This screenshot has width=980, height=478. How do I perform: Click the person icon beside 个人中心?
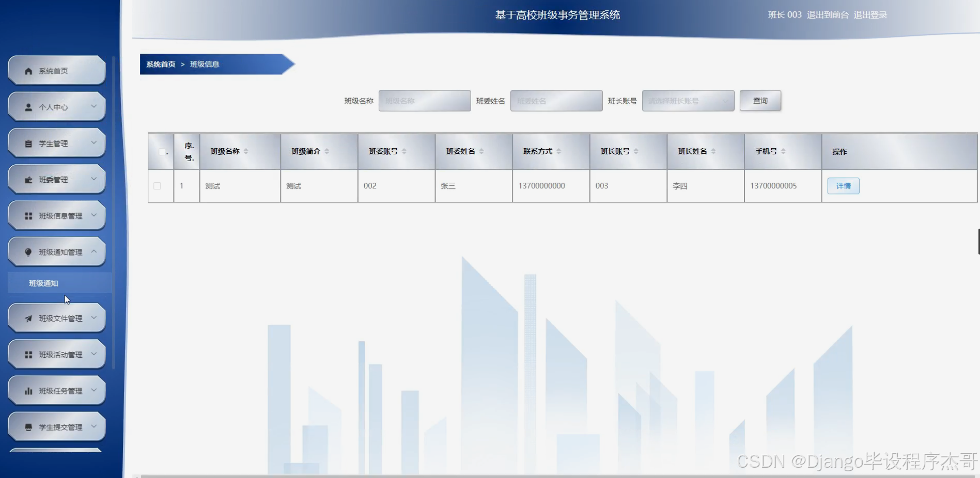28,107
